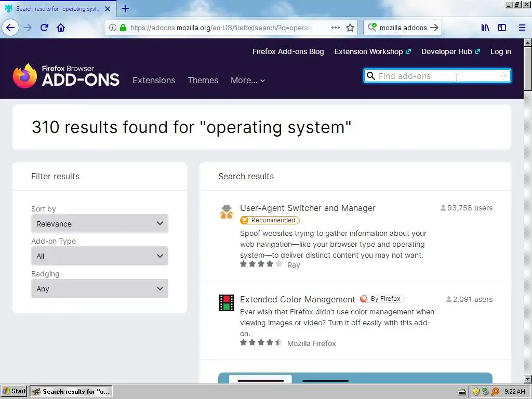
Task: Open the Sort by Relevance dropdown
Action: [x=99, y=223]
